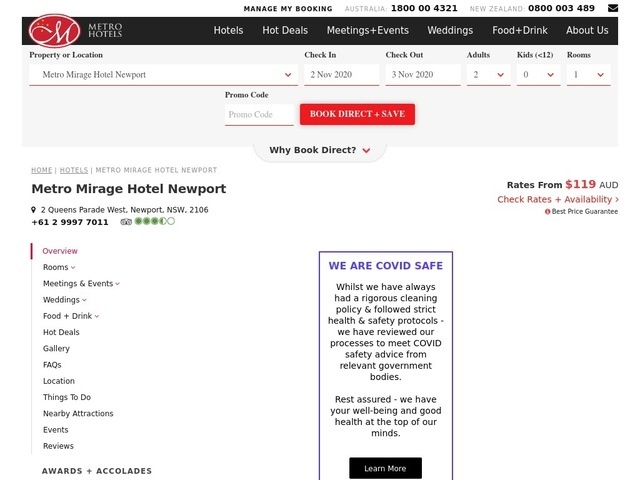The height and width of the screenshot is (480, 640).
Task: Open the Hotels menu in top navigation
Action: click(x=228, y=30)
